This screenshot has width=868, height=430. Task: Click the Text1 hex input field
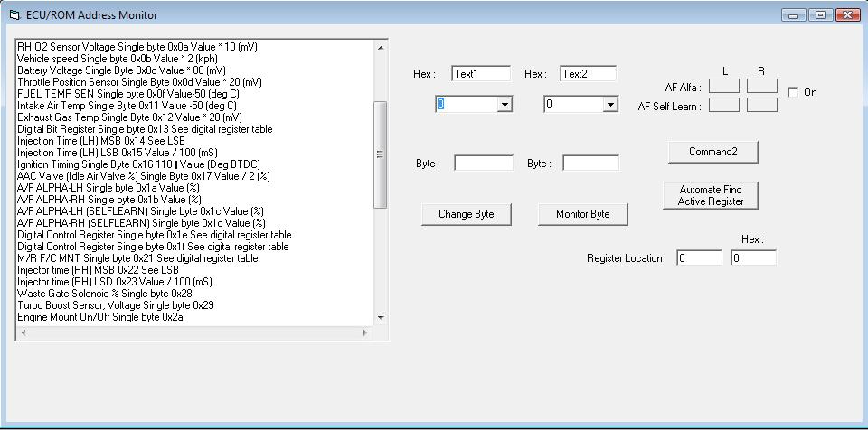tap(481, 74)
